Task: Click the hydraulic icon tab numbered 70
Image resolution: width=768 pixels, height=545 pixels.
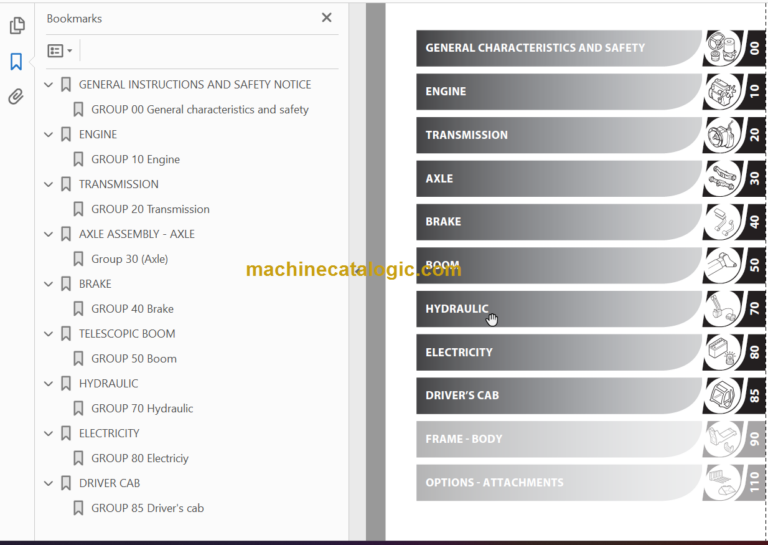Action: click(734, 309)
